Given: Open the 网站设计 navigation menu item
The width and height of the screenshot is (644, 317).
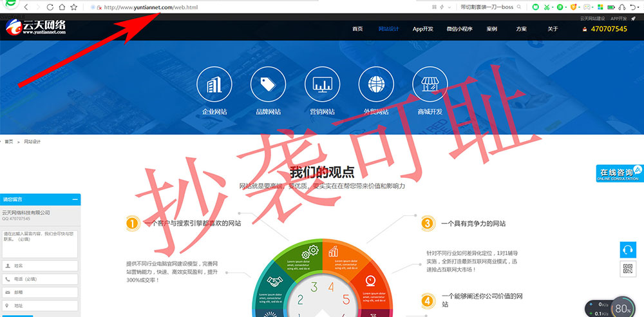Looking at the screenshot, I should [x=388, y=29].
